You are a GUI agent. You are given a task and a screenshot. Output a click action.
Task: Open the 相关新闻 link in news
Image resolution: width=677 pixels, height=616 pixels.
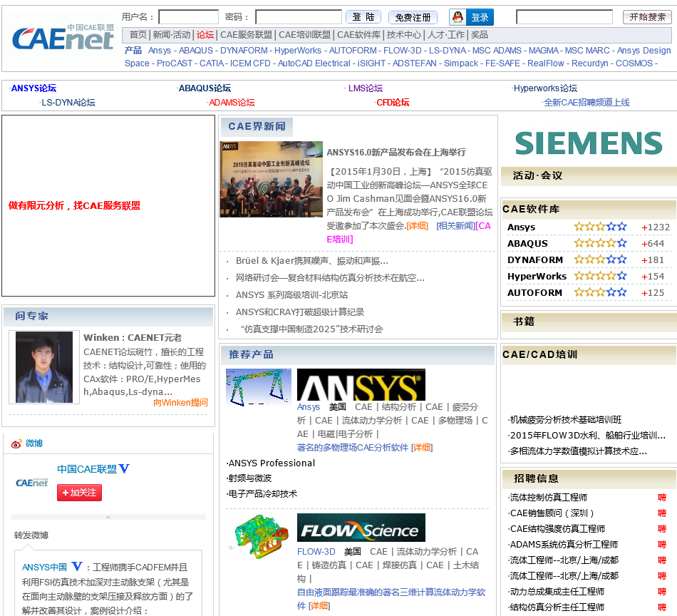(455, 225)
